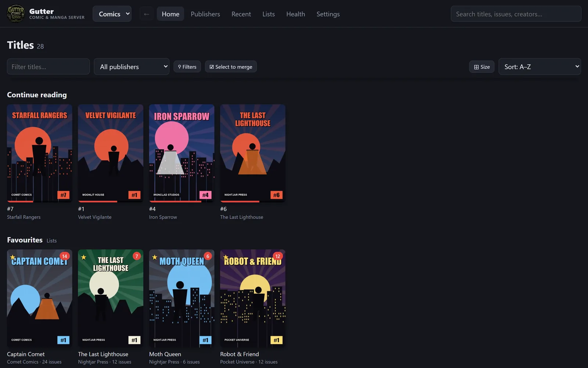Expand the Comics library dropdown

coord(112,14)
